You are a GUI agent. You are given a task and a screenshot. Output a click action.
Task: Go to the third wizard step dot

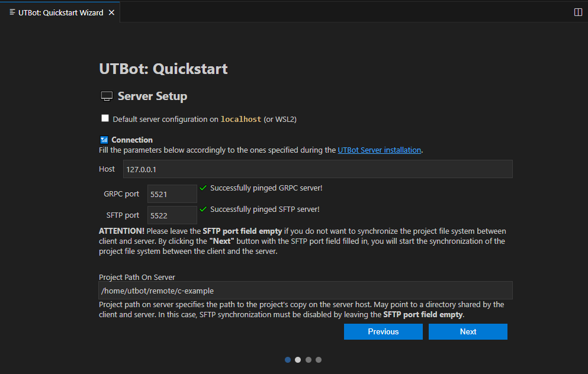[309, 360]
